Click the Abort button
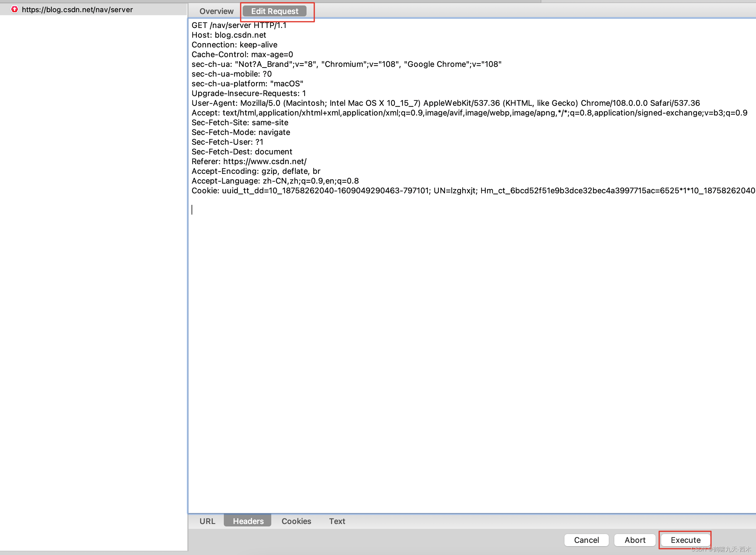756x555 pixels. [635, 540]
